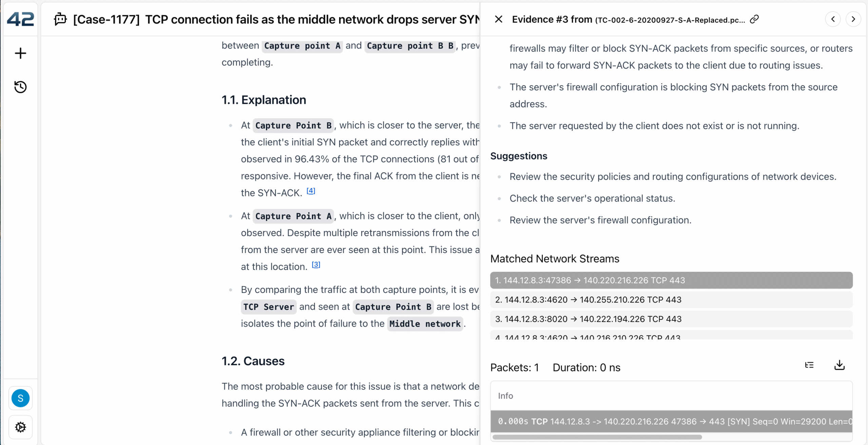
Task: Click the user avatar S
Action: click(20, 398)
